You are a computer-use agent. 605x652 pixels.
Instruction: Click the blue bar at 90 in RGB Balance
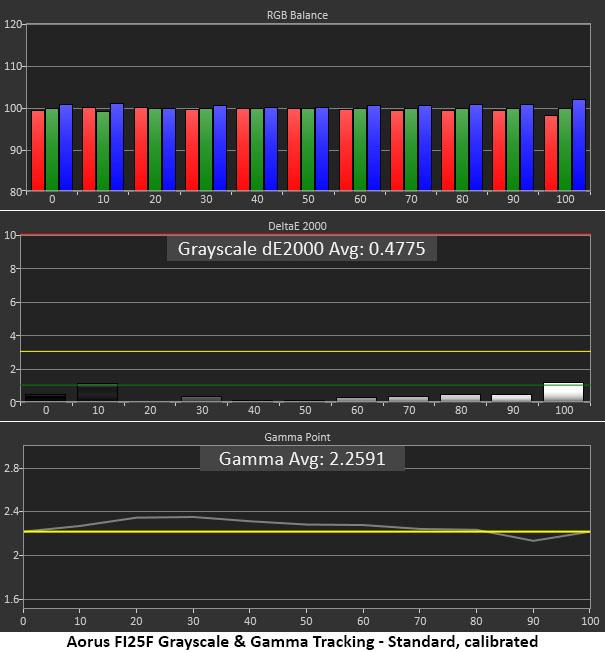[527, 148]
